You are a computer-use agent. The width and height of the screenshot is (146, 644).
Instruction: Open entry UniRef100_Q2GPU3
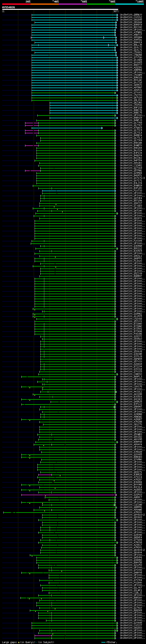coord(131,495)
